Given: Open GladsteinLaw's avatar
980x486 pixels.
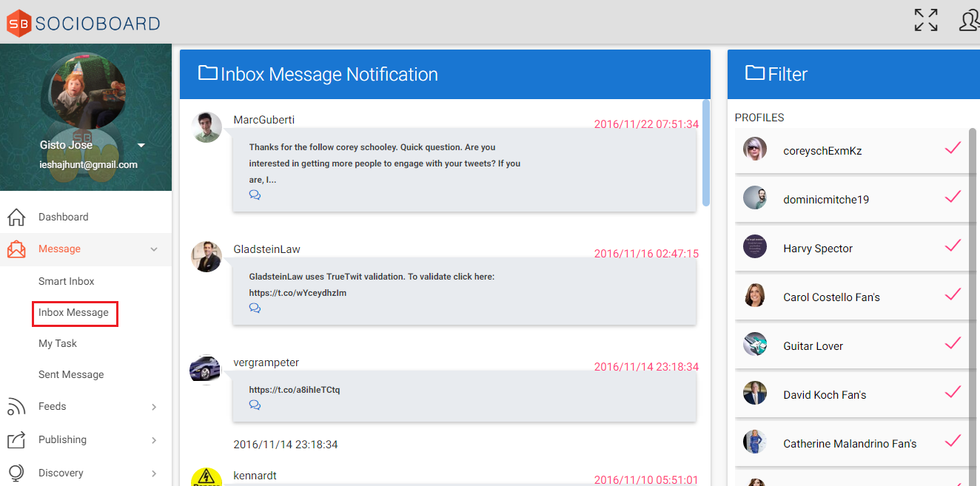Looking at the screenshot, I should coord(207,257).
